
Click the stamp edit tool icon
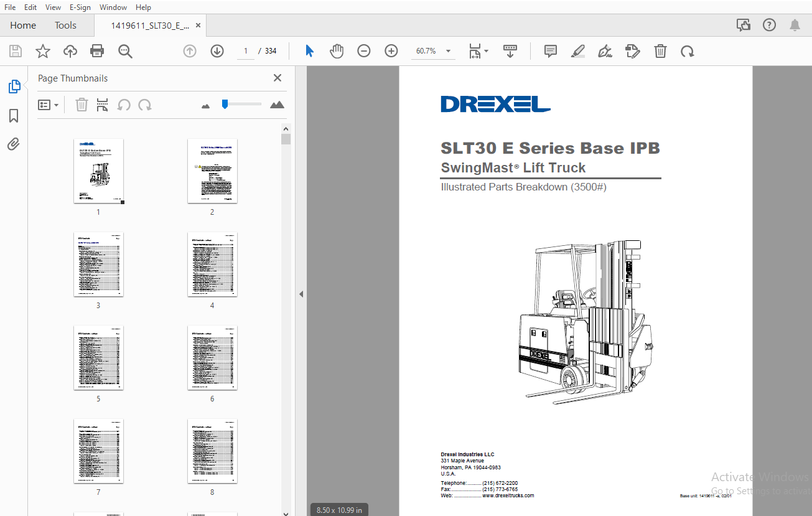[633, 51]
